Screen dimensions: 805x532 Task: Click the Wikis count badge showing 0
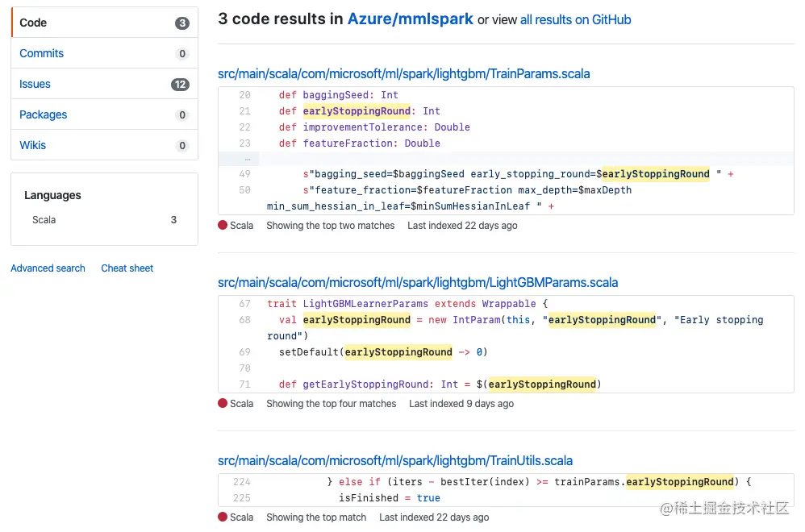click(181, 146)
